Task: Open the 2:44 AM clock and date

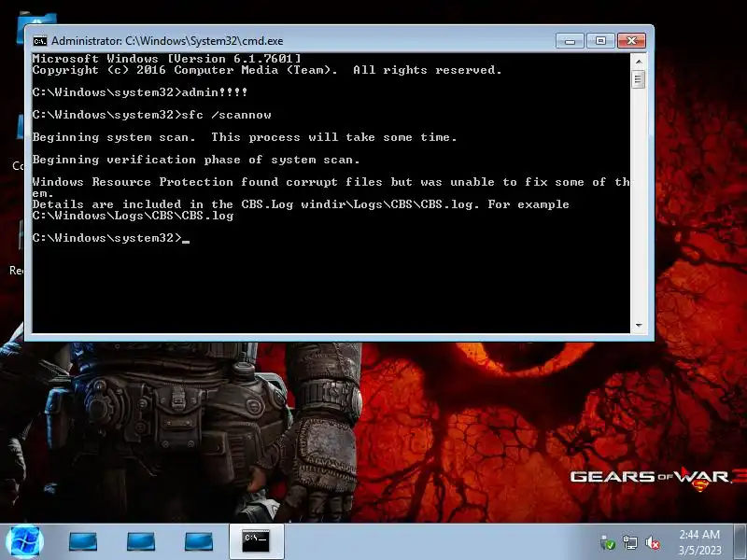Action: click(699, 542)
